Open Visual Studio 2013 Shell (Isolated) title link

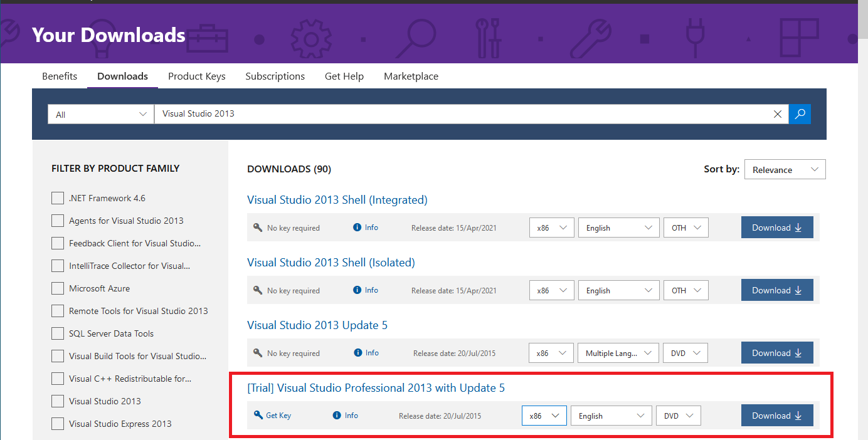click(331, 263)
